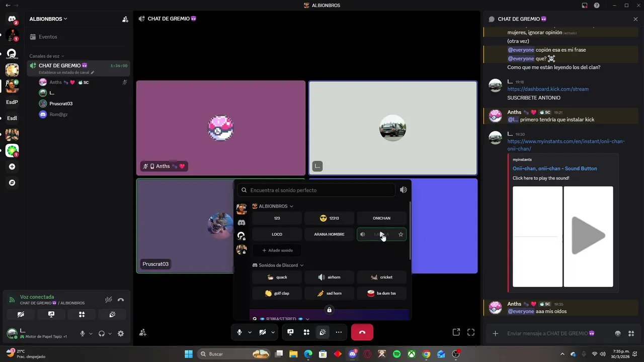The height and width of the screenshot is (362, 644).
Task: Adjust soundboard volume speaker icon
Action: (404, 190)
